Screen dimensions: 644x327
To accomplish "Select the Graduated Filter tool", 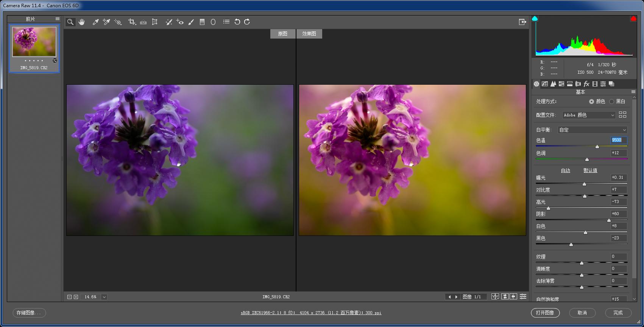I will click(x=202, y=22).
